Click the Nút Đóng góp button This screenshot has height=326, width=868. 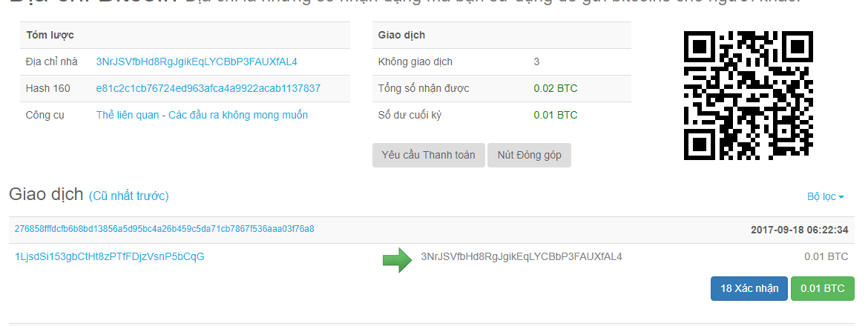pos(529,156)
